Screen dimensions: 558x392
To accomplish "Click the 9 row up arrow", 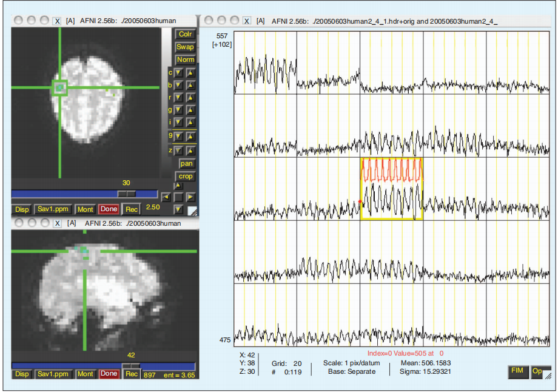I will click(190, 137).
